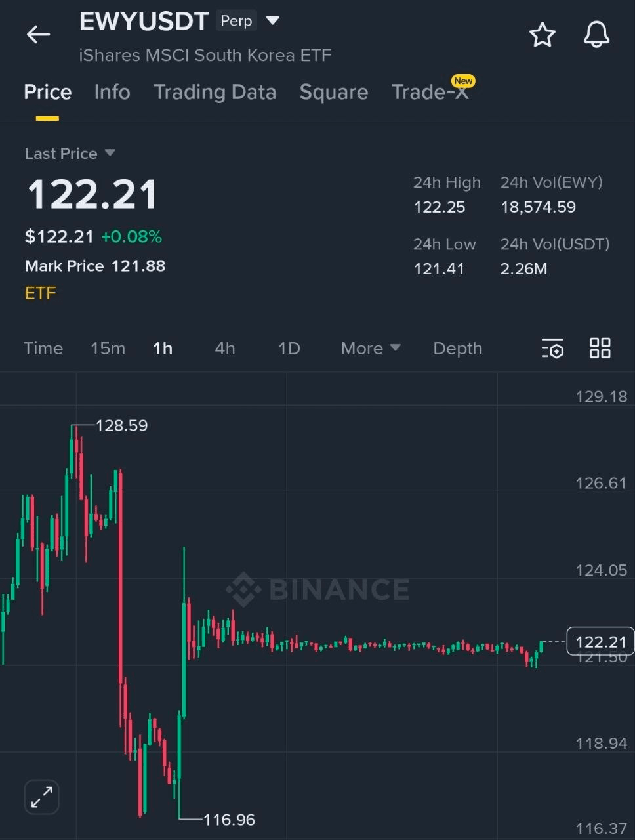This screenshot has width=635, height=840.
Task: Switch to Time line chart
Action: coord(43,348)
